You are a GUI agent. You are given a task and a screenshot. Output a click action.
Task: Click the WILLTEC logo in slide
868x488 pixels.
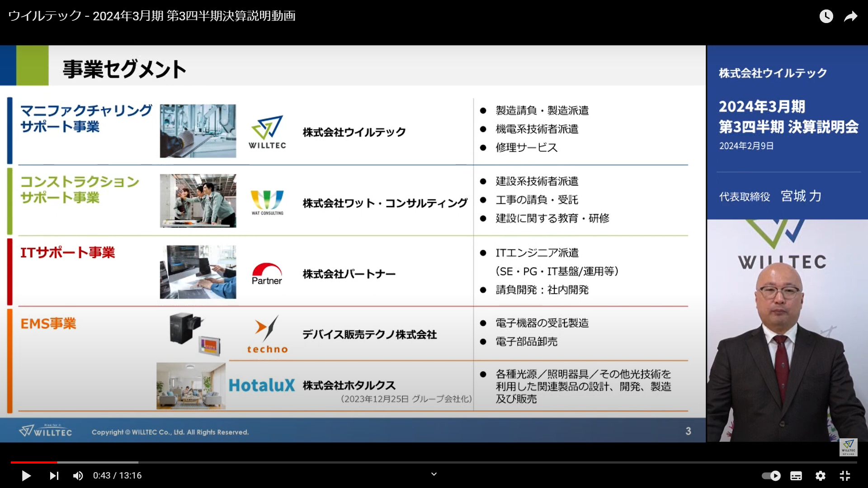[x=267, y=132]
